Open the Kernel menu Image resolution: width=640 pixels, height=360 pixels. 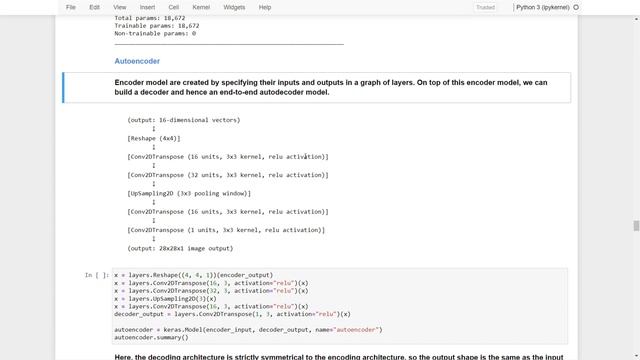pos(201,7)
